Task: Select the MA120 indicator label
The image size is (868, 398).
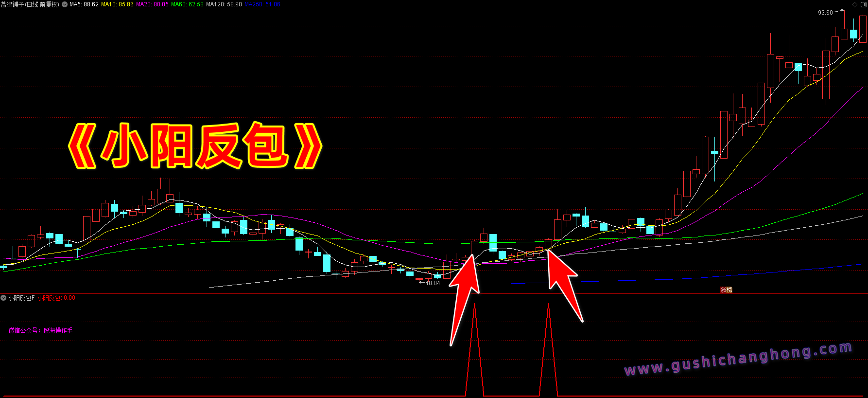Action: [224, 4]
